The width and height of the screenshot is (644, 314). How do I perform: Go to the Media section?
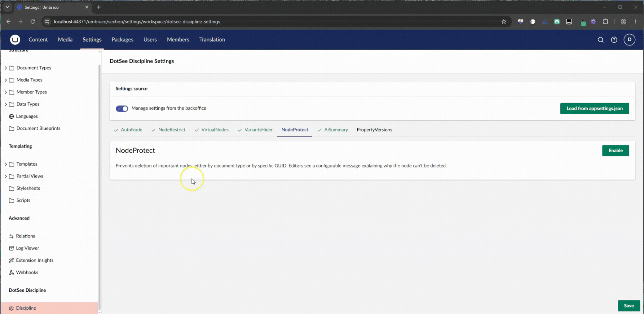click(65, 40)
